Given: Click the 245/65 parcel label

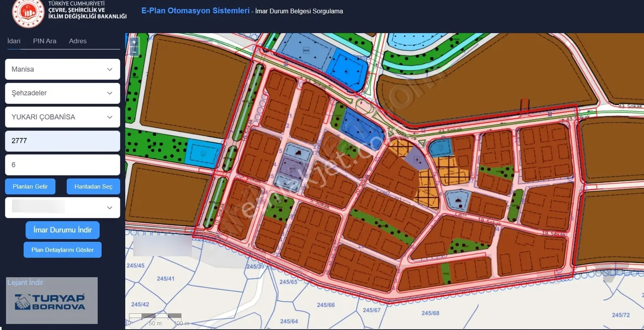Looking at the screenshot, I should pos(289,282).
